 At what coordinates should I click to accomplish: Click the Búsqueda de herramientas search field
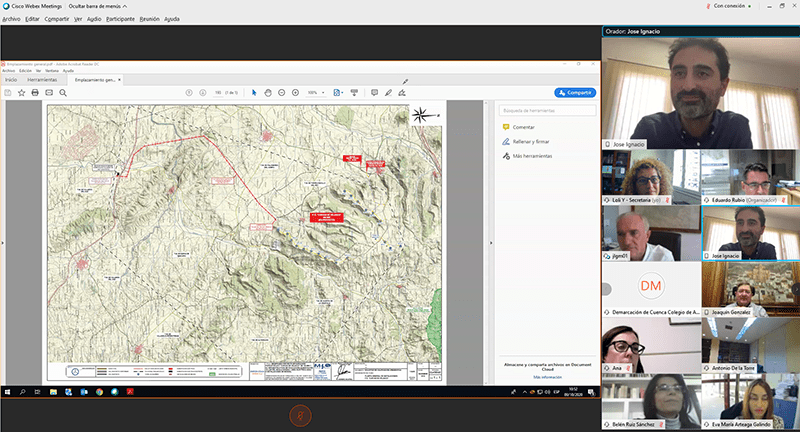[x=545, y=110]
